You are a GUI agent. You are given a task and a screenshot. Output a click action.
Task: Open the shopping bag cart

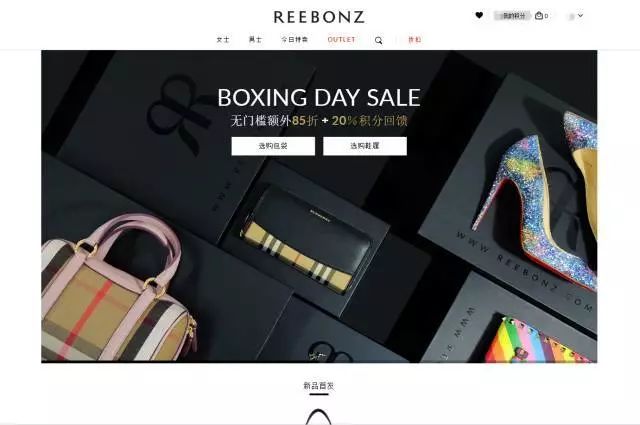click(541, 16)
